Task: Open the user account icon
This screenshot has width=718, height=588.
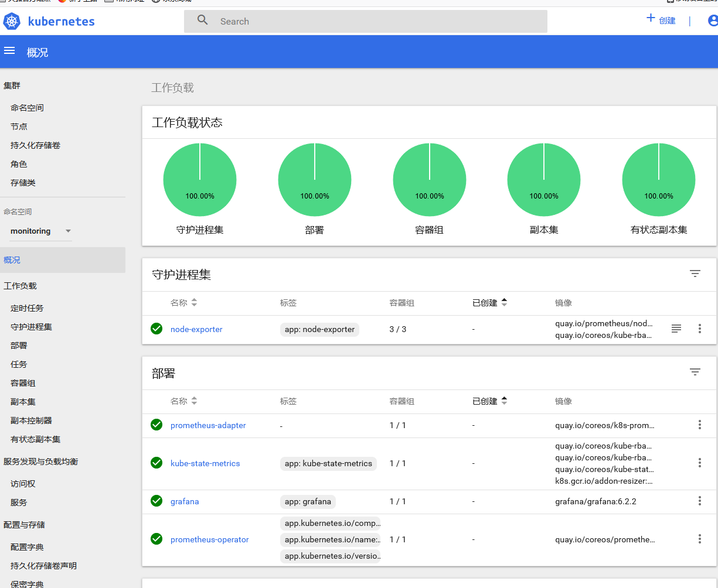Action: (713, 20)
